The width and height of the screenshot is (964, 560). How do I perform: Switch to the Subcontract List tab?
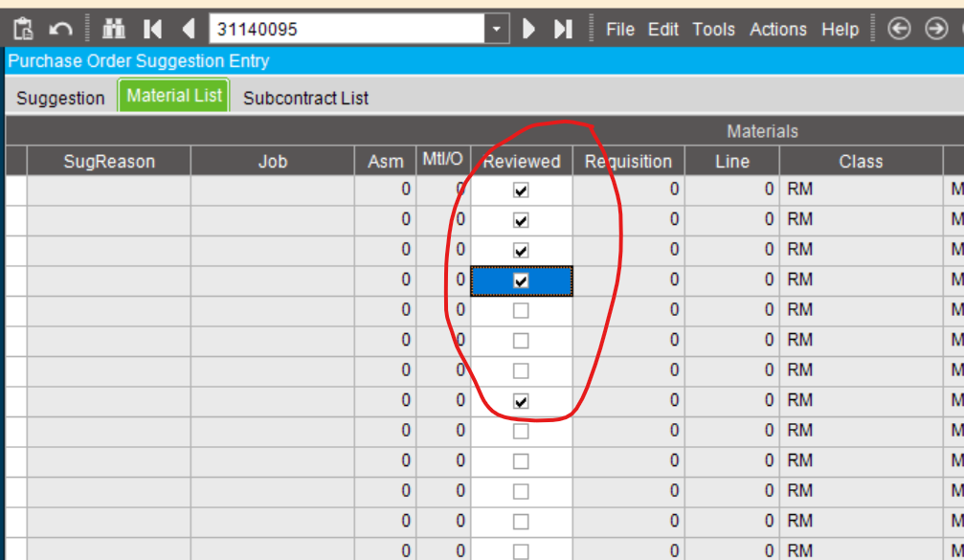(305, 98)
